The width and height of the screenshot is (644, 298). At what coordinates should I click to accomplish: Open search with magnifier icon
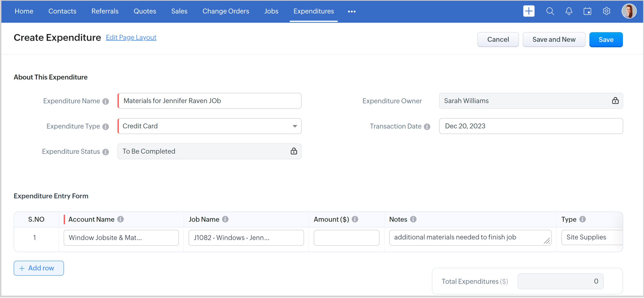pyautogui.click(x=550, y=11)
